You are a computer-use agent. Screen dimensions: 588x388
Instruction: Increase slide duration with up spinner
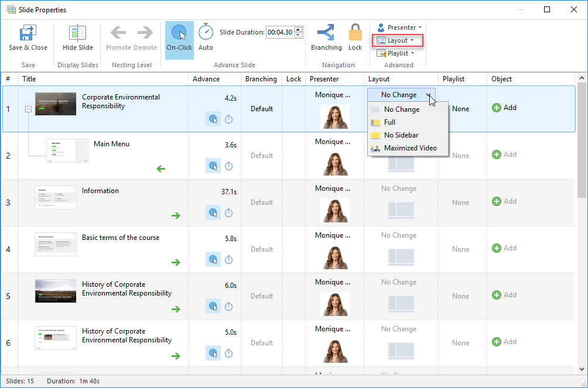(299, 30)
